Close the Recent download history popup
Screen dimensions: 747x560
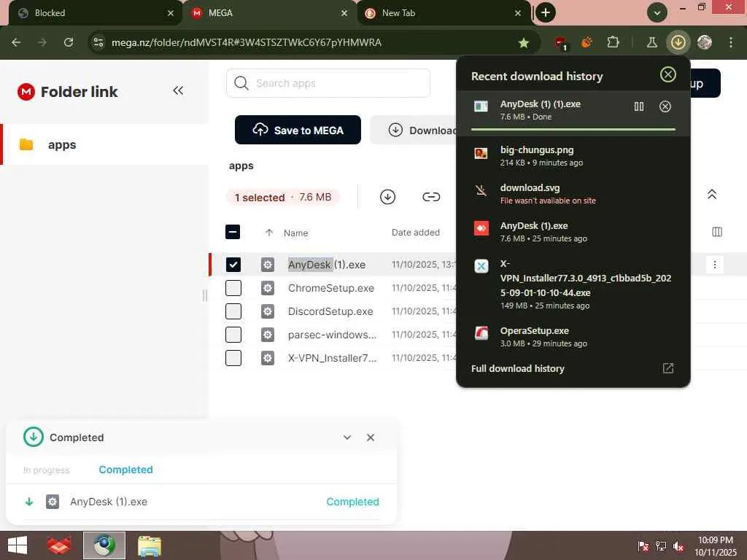(668, 75)
